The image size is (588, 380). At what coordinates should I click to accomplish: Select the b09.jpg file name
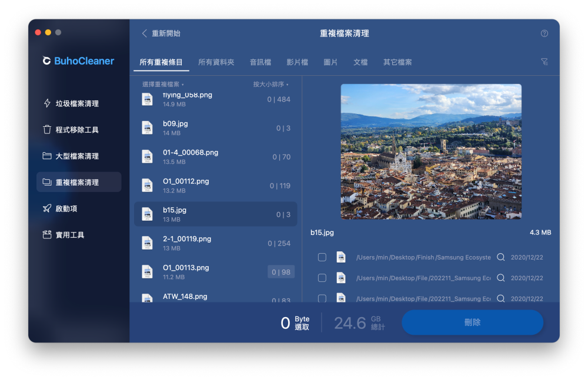(x=175, y=124)
